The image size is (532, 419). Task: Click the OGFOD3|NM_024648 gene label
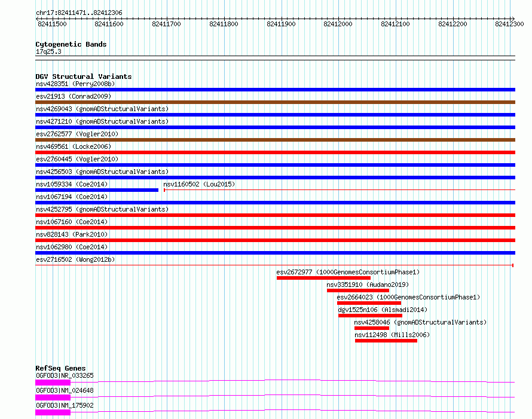click(x=65, y=390)
